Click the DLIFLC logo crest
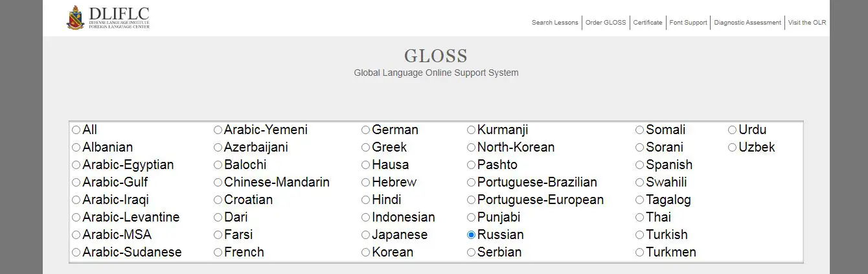868x274 pixels. pyautogui.click(x=75, y=17)
